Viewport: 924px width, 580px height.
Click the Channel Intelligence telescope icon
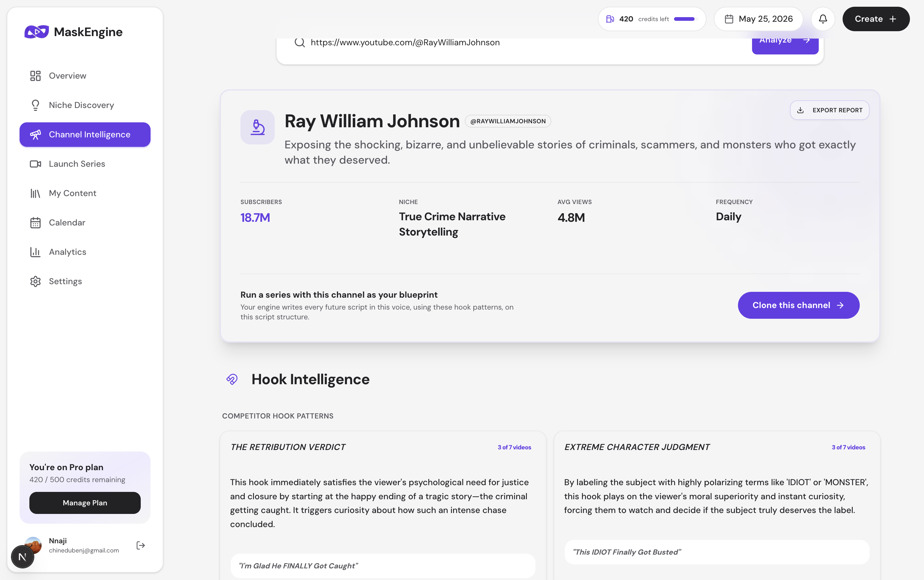point(35,135)
